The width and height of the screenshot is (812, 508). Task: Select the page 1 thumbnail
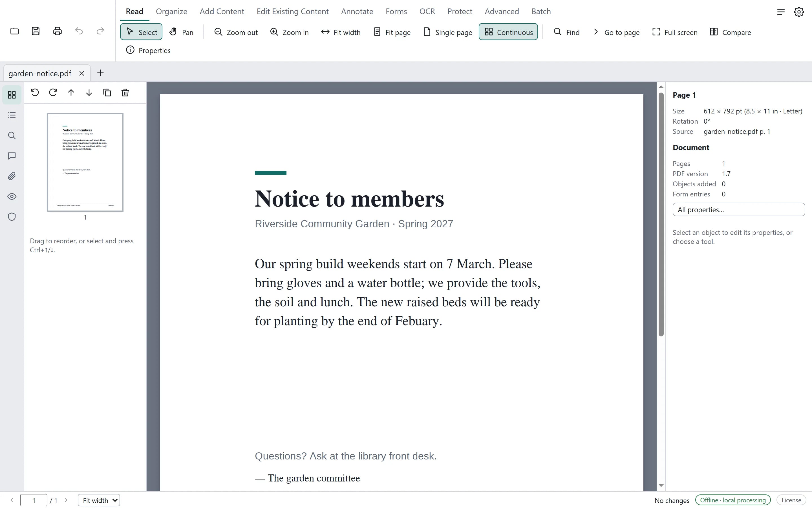coord(85,162)
